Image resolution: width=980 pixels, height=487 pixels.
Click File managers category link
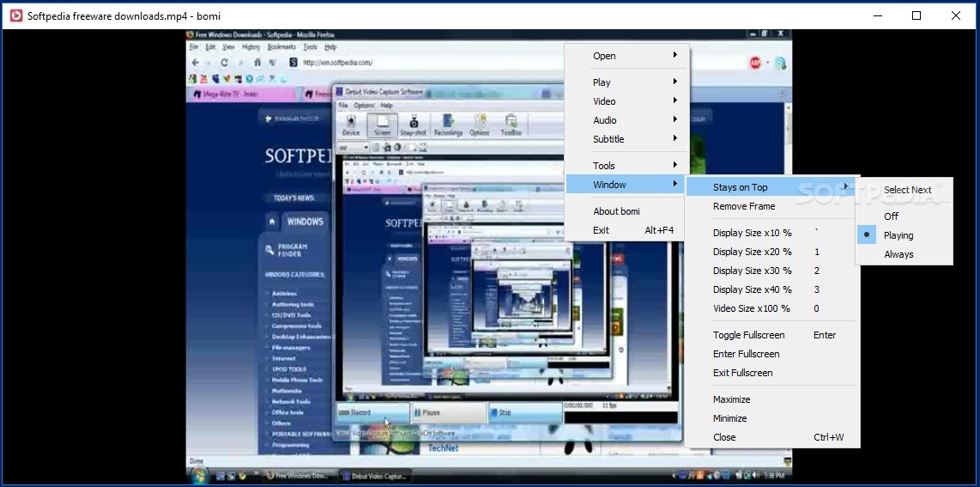click(291, 348)
